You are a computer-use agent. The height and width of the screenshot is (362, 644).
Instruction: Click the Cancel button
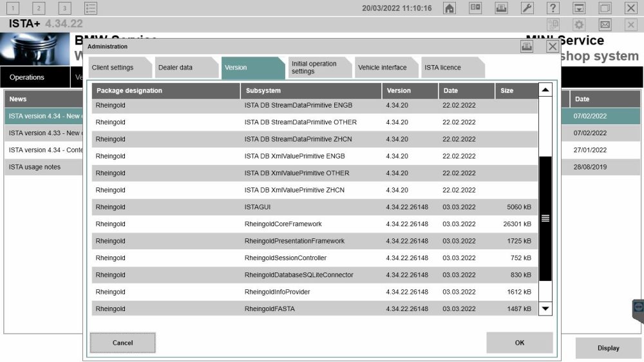(123, 343)
